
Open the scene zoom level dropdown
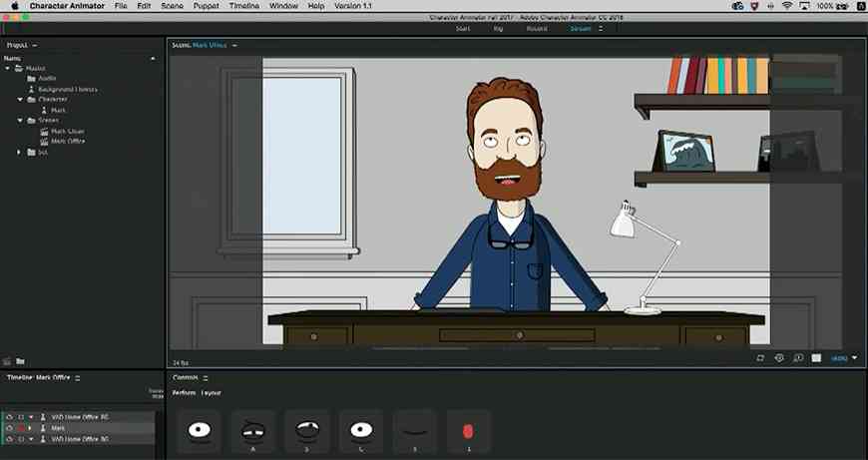[x=844, y=358]
